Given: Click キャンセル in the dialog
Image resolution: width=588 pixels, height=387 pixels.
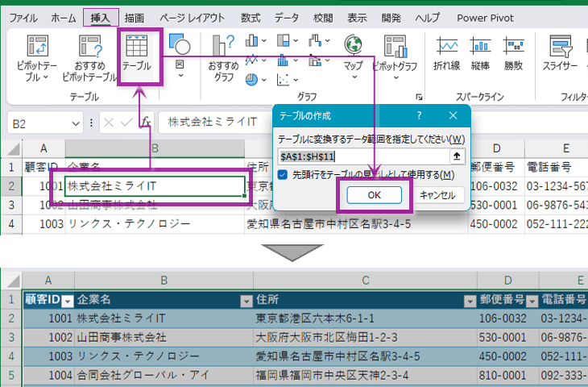Looking at the screenshot, I should click(437, 195).
